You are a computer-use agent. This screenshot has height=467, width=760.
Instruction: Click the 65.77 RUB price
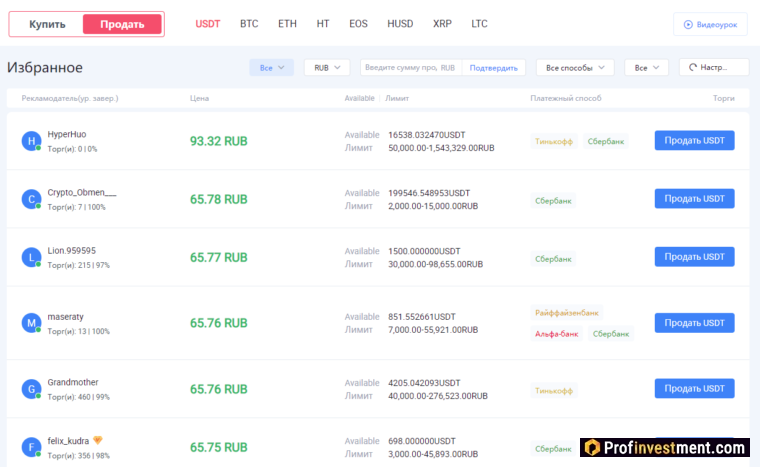(219, 258)
